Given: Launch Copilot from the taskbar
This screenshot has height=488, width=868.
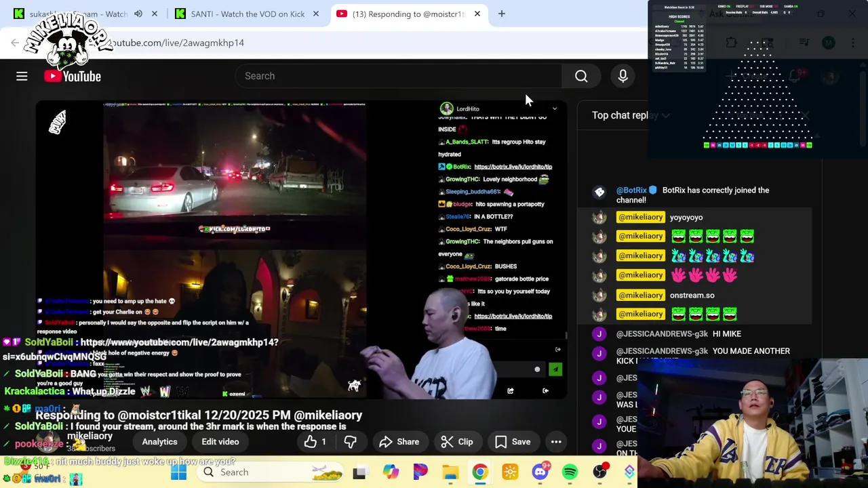Looking at the screenshot, I should [391, 472].
